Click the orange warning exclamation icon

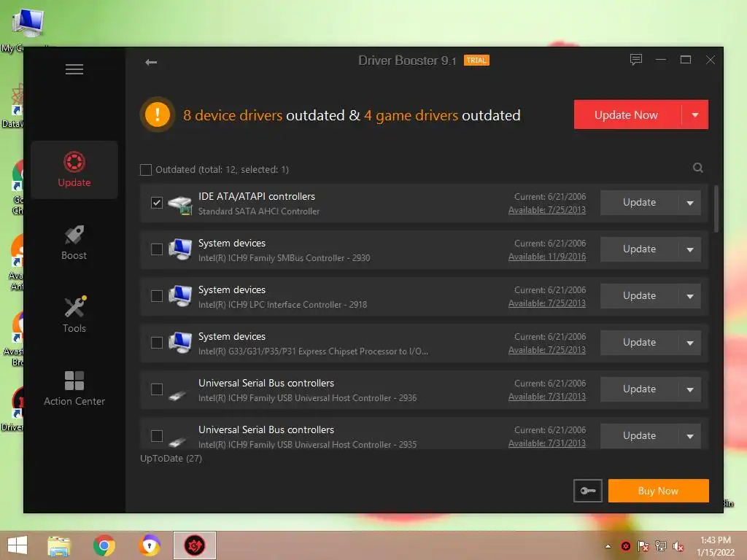tap(158, 114)
